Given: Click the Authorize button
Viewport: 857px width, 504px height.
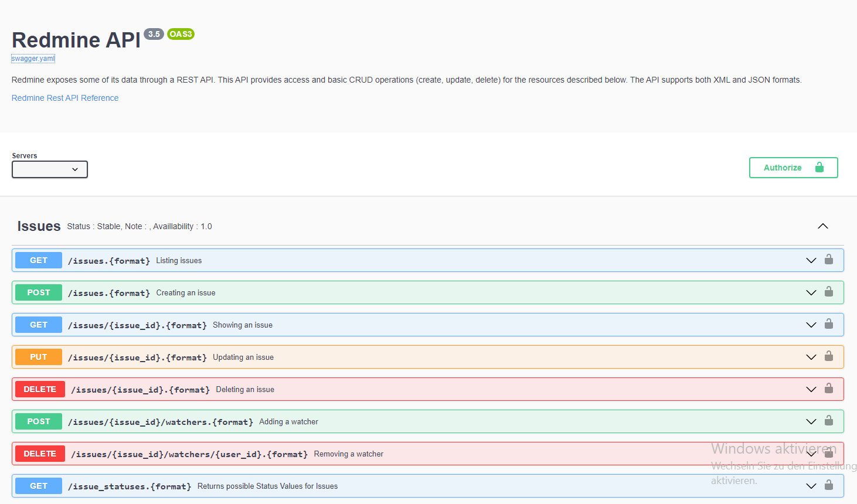Looking at the screenshot, I should click(794, 168).
